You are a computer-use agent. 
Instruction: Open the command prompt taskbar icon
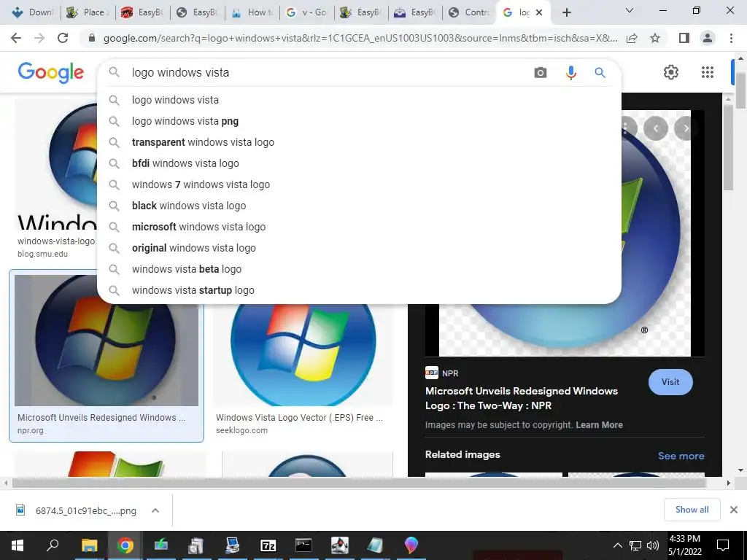pyautogui.click(x=303, y=545)
